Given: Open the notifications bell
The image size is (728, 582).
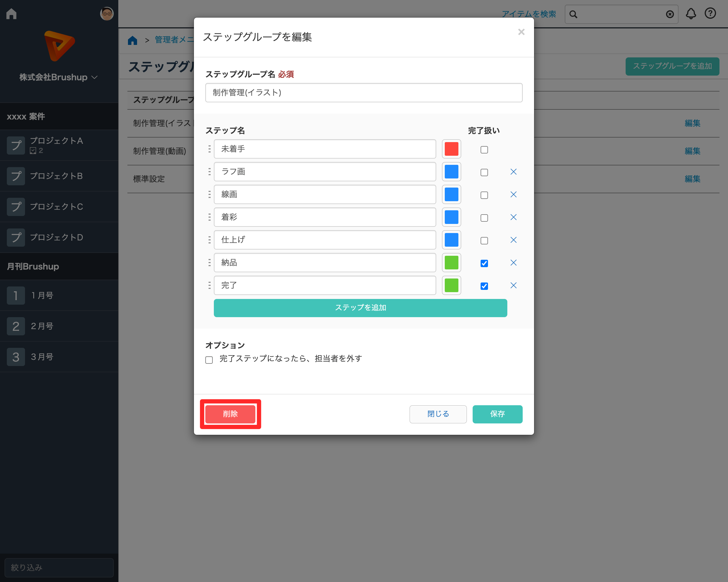Looking at the screenshot, I should 690,14.
